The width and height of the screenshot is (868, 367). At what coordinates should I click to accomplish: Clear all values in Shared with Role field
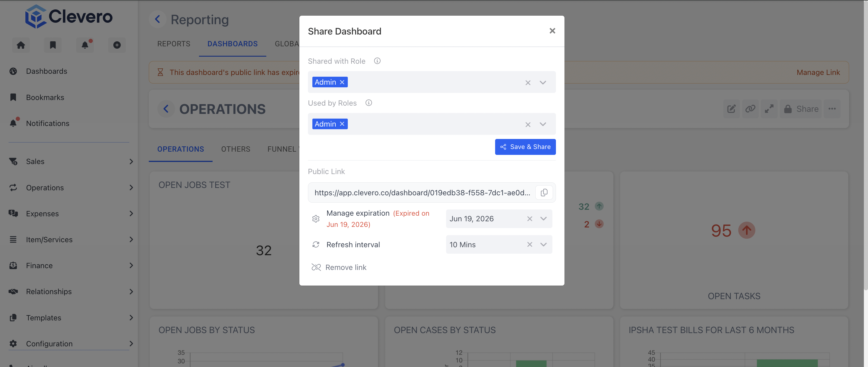pyautogui.click(x=528, y=83)
